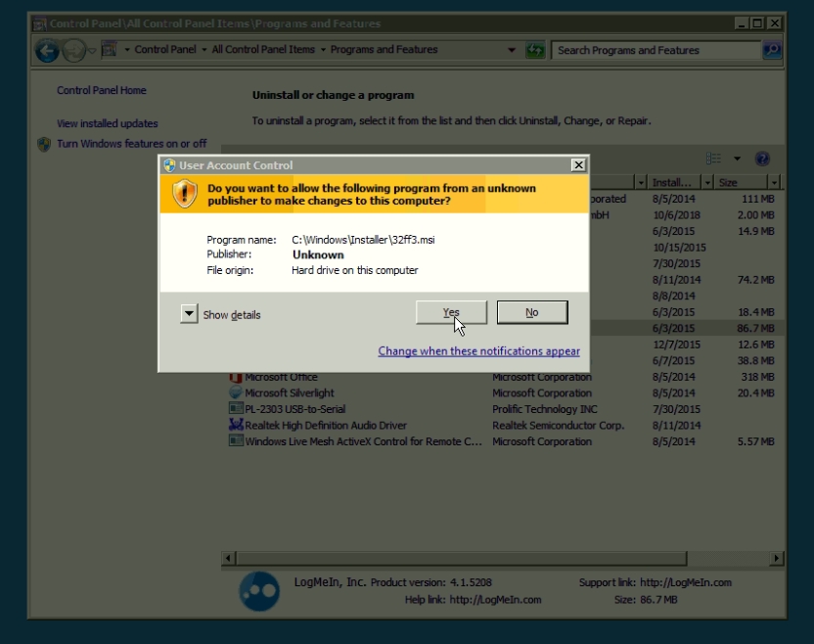Click the horizontal scrollbar thumb in the program list
This screenshot has width=814, height=644.
[462, 558]
